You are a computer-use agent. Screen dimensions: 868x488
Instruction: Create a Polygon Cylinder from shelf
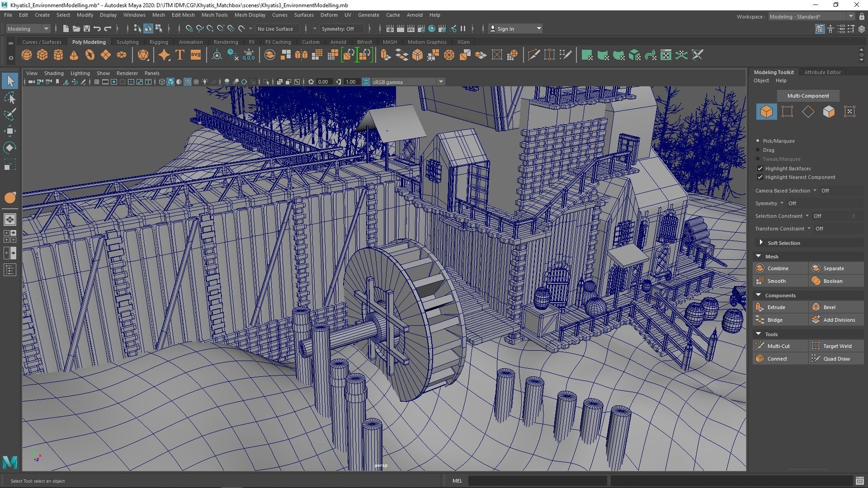tap(58, 55)
